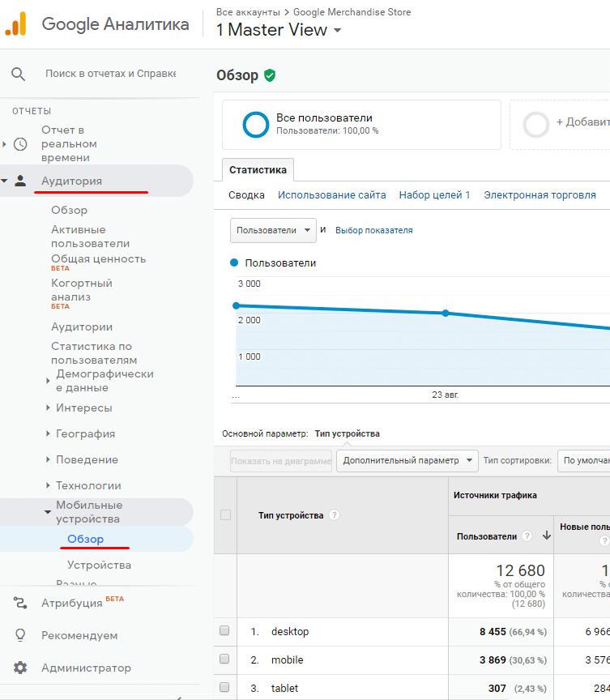
Task: Click the Администратор menu item
Action: coord(86,668)
